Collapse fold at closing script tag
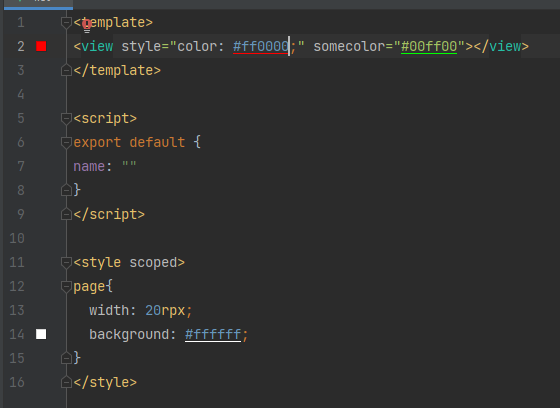560x408 pixels. coord(66,214)
